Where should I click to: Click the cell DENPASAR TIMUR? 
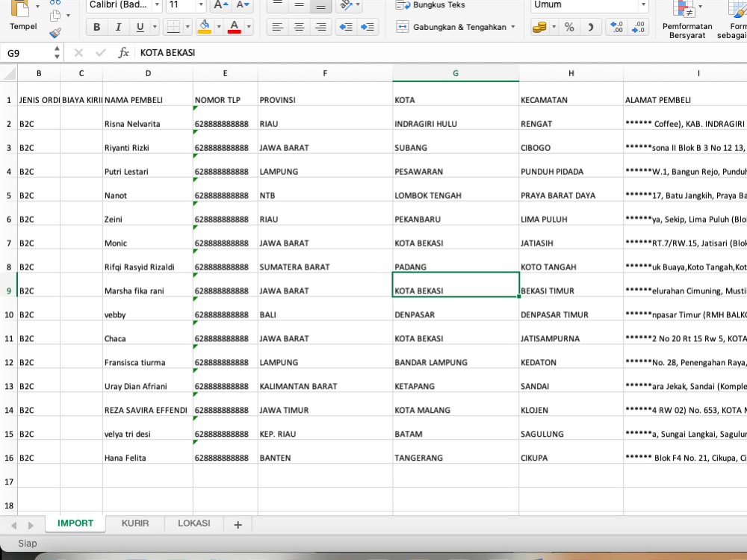coord(571,309)
